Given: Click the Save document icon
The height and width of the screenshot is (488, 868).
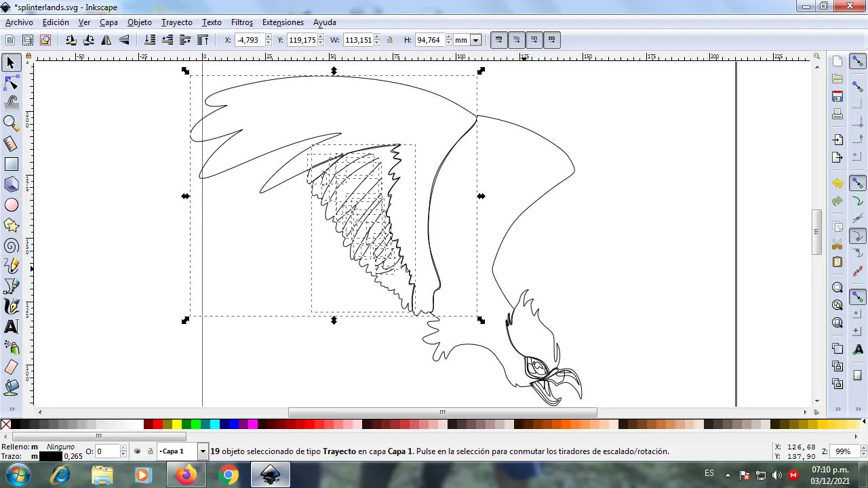Looking at the screenshot, I should point(837,96).
